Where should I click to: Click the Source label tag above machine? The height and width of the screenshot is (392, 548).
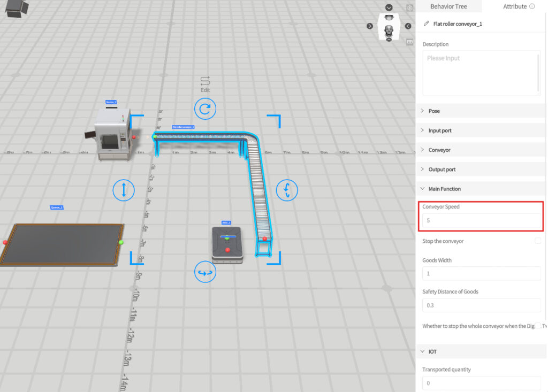click(x=111, y=102)
